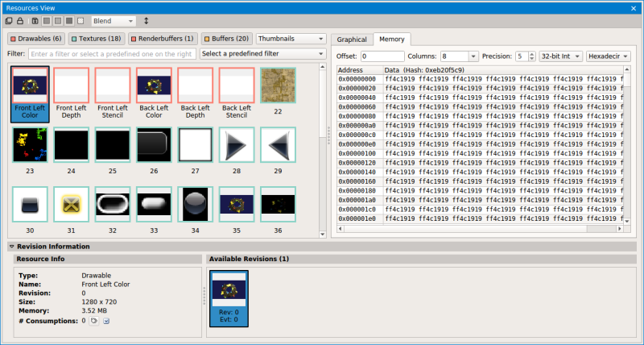The width and height of the screenshot is (644, 345).
Task: Select the Back Left Stencil thumbnail
Action: point(237,94)
